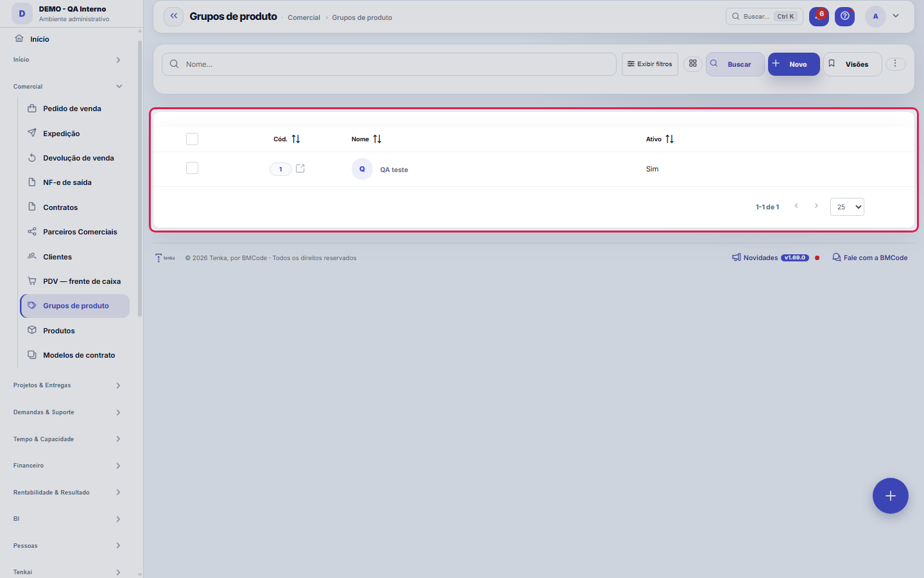Click the floating plus action button
Image resolution: width=924 pixels, height=578 pixels.
click(891, 496)
